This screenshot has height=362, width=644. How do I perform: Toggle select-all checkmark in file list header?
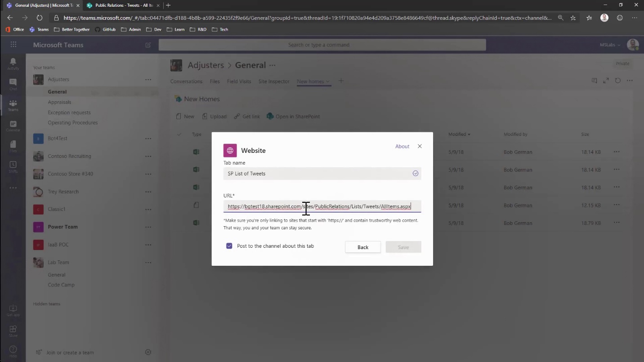pyautogui.click(x=179, y=134)
